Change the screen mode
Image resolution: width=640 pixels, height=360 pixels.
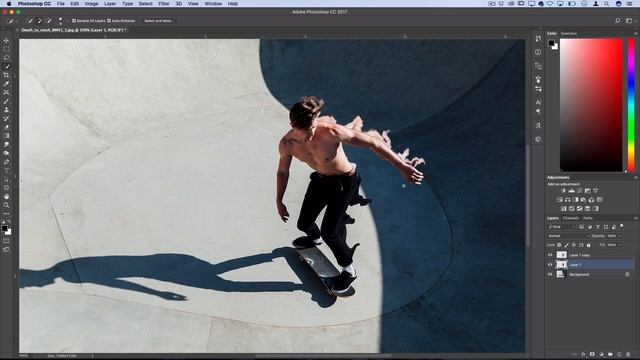coord(6,249)
